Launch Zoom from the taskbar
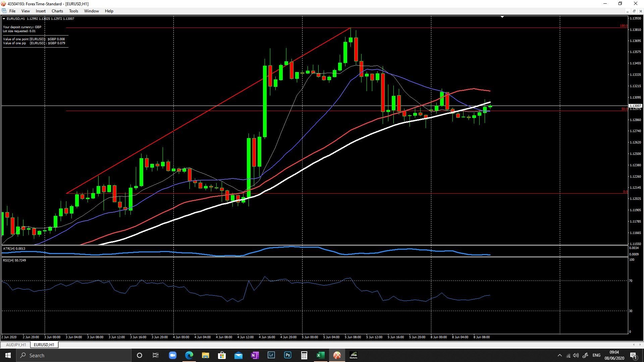Viewport: 644px width, 362px height. tap(172, 355)
